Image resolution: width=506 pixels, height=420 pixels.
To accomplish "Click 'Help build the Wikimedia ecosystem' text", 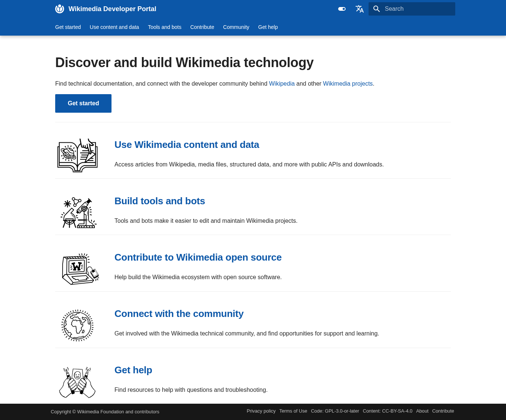I will (x=198, y=277).
